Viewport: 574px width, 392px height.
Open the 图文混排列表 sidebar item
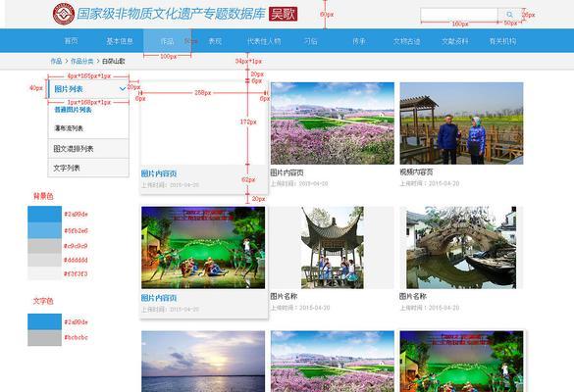(x=88, y=148)
